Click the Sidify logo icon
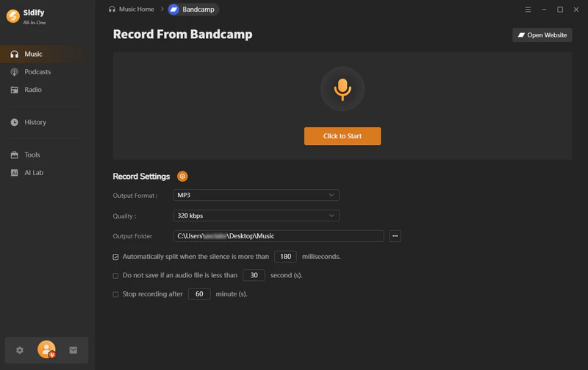Image resolution: width=588 pixels, height=370 pixels. 13,16
